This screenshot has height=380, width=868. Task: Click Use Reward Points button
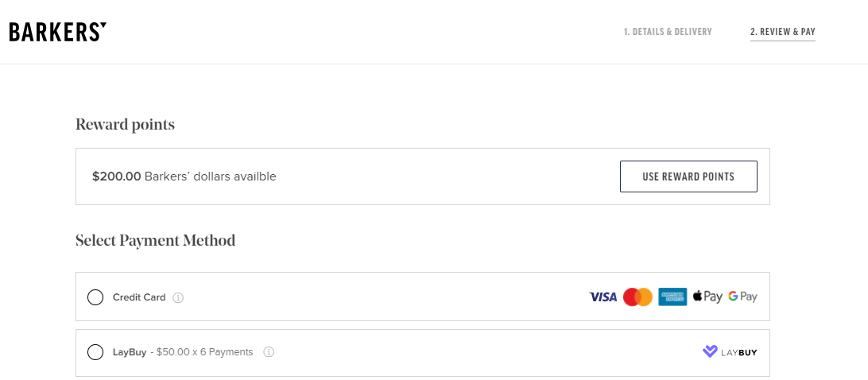688,176
